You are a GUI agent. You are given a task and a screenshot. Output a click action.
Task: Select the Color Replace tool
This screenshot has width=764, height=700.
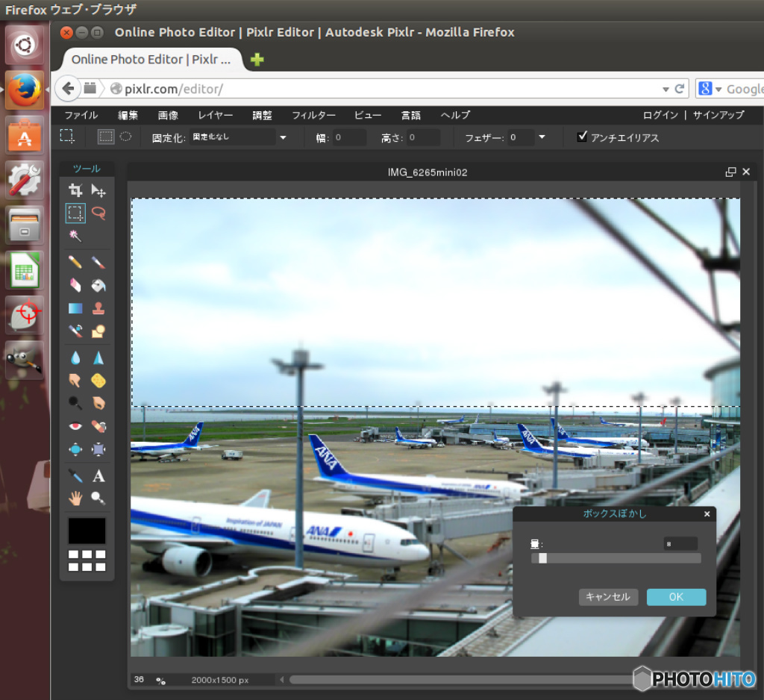[x=75, y=331]
